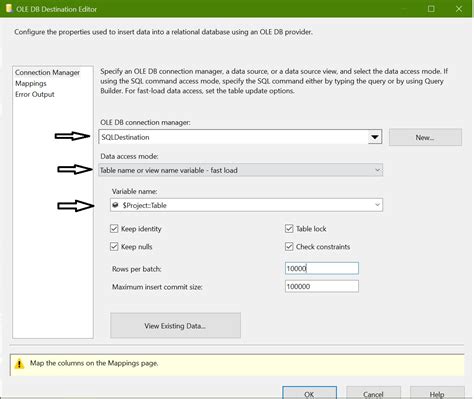The height and width of the screenshot is (399, 474).
Task: Click the 'Rows per batch:' label
Action: (137, 269)
